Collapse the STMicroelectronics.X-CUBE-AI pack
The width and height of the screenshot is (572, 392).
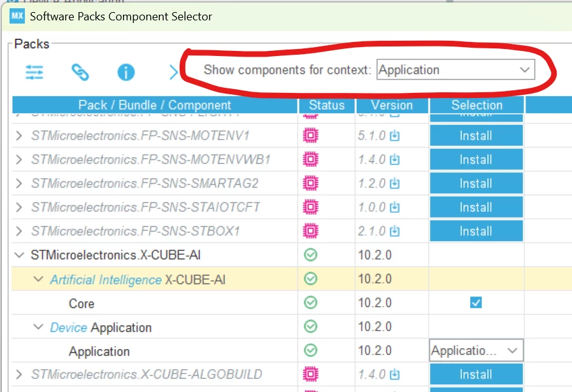tap(19, 255)
